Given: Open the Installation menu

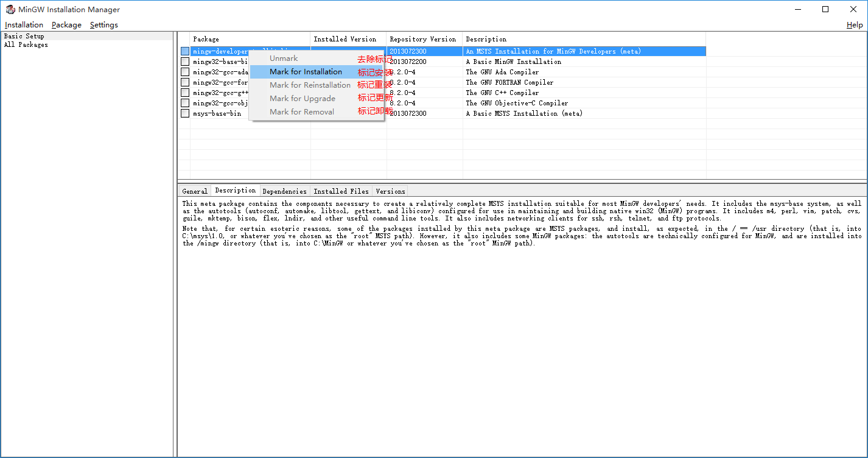Looking at the screenshot, I should click(x=24, y=24).
